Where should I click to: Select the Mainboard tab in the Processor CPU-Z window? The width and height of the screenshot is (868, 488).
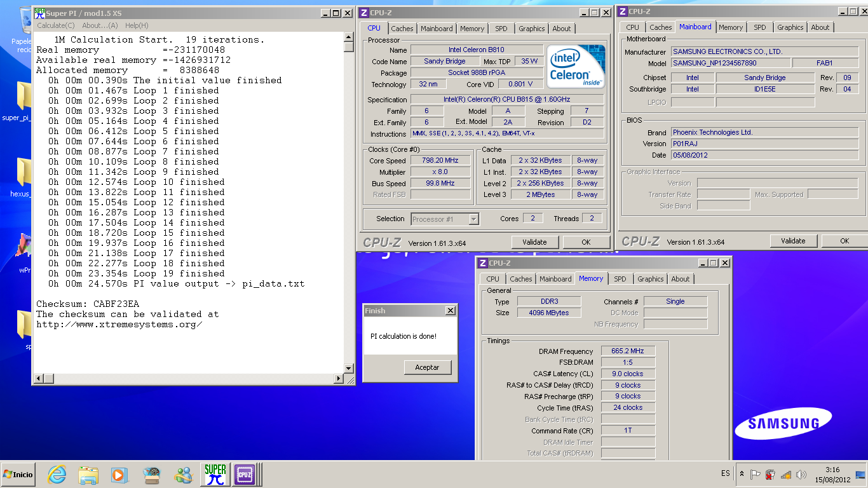click(x=437, y=29)
